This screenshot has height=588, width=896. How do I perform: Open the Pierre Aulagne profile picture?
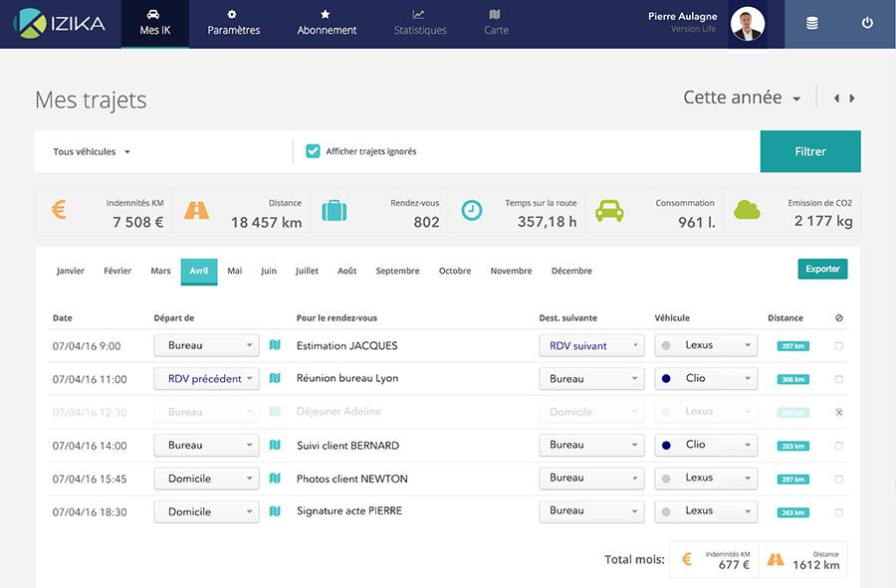tap(748, 24)
